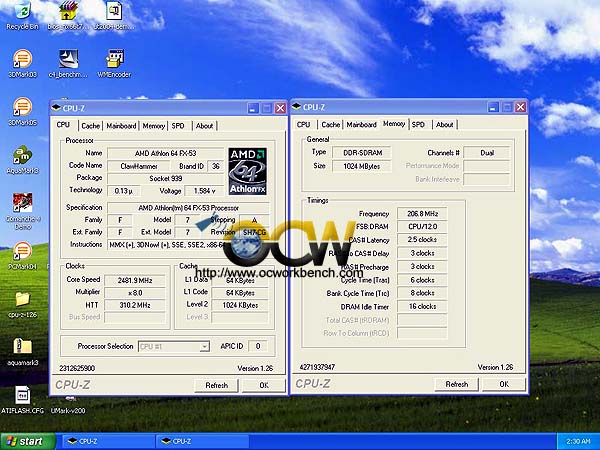Click the Name field AMD Athlon 64 FX-53
Viewport: 600px width, 450px height.
165,153
